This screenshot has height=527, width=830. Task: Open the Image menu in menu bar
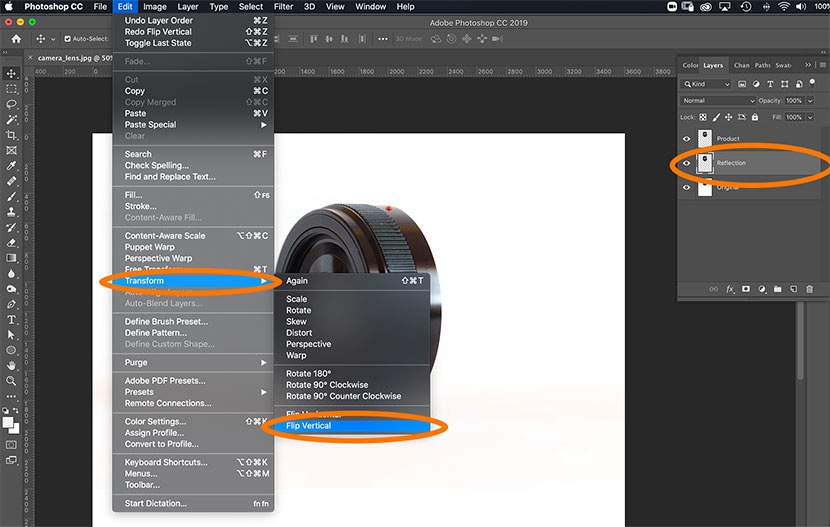coord(155,7)
